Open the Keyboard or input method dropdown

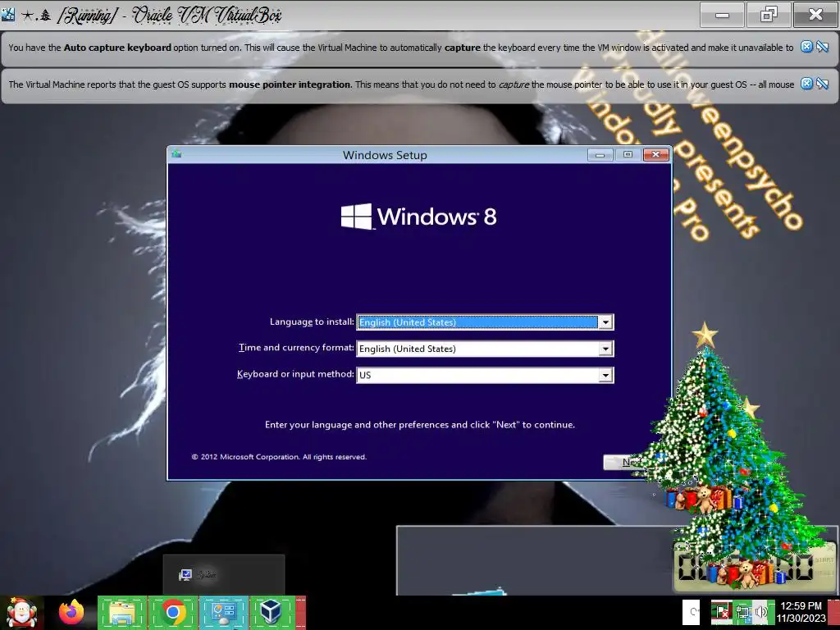[x=605, y=374]
